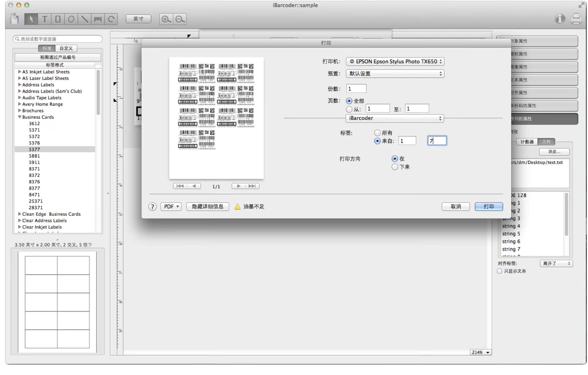Select the arrow pointer tool
This screenshot has width=588, height=375.
(x=31, y=19)
